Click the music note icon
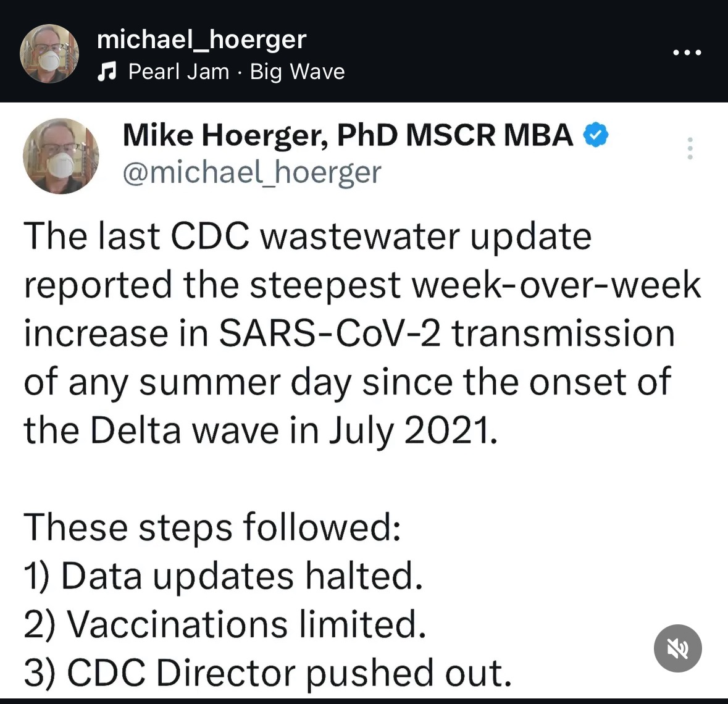This screenshot has width=728, height=704. tap(109, 71)
